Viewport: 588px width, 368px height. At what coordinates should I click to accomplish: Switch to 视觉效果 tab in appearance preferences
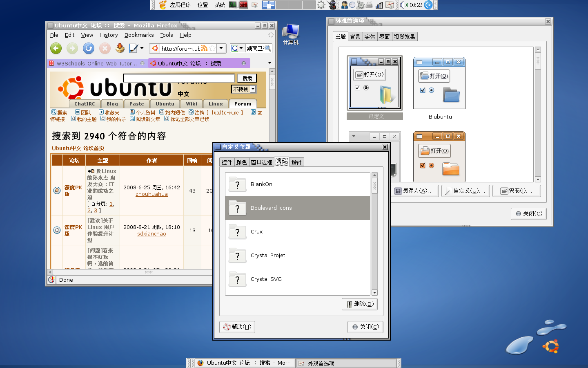pos(405,37)
